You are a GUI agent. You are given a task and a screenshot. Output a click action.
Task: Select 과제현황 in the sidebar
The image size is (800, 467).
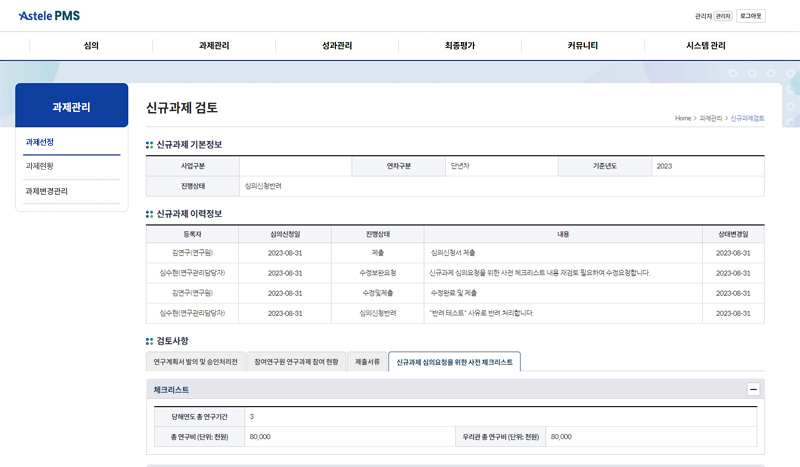[40, 166]
